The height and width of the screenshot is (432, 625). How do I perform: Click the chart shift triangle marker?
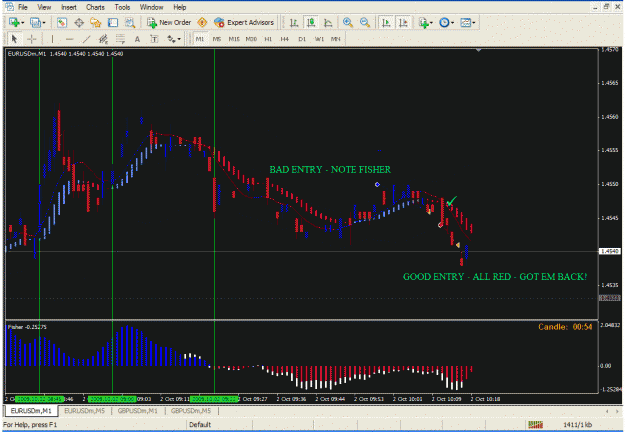tap(478, 50)
